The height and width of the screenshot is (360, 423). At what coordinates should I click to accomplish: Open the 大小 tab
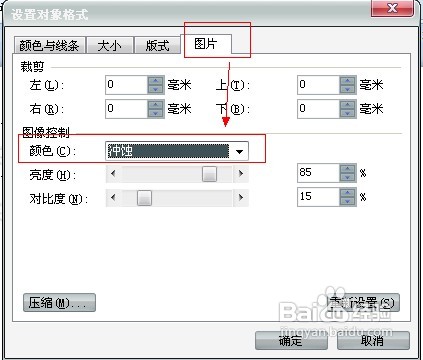[x=110, y=45]
